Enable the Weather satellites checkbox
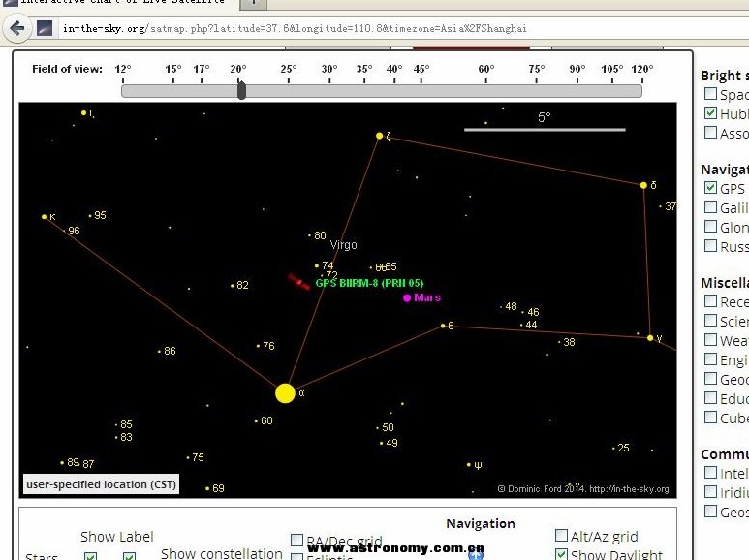 pyautogui.click(x=711, y=340)
